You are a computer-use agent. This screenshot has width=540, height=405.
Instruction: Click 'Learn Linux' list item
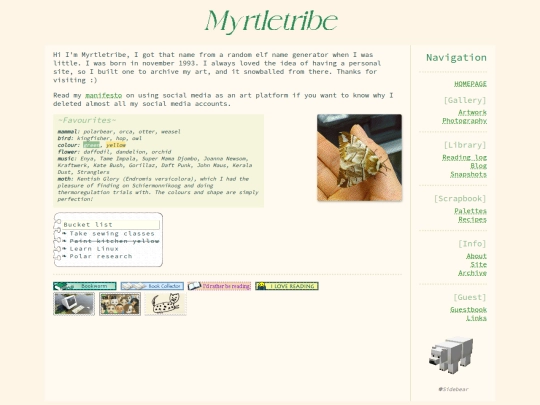pos(94,249)
